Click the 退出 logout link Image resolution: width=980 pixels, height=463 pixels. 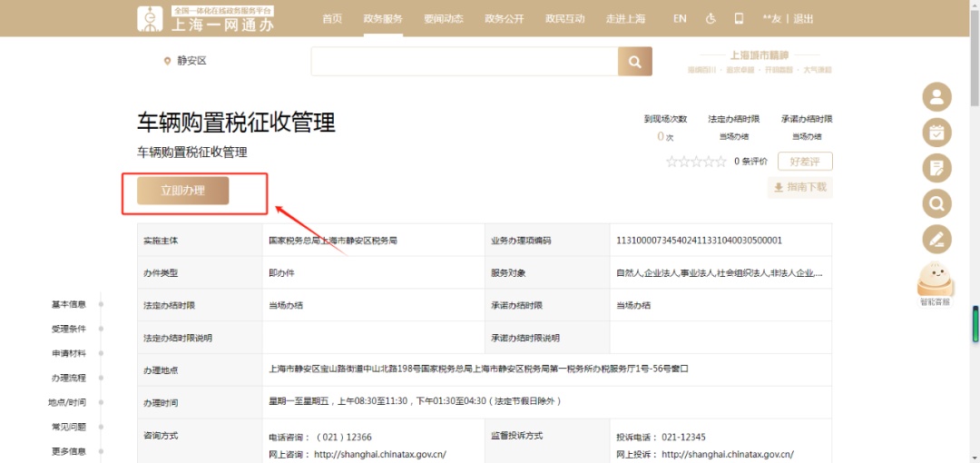(803, 19)
